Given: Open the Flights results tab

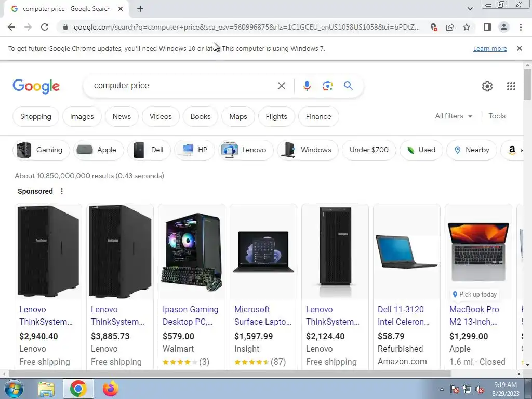Looking at the screenshot, I should coord(276,116).
